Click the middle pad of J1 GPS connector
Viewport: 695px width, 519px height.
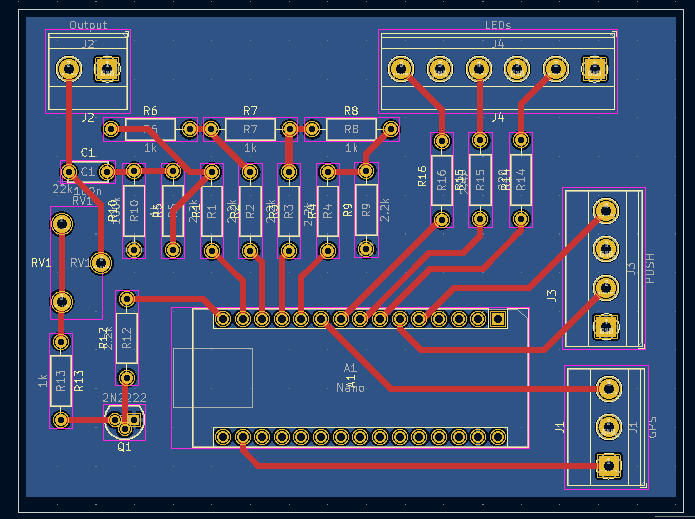609,427
